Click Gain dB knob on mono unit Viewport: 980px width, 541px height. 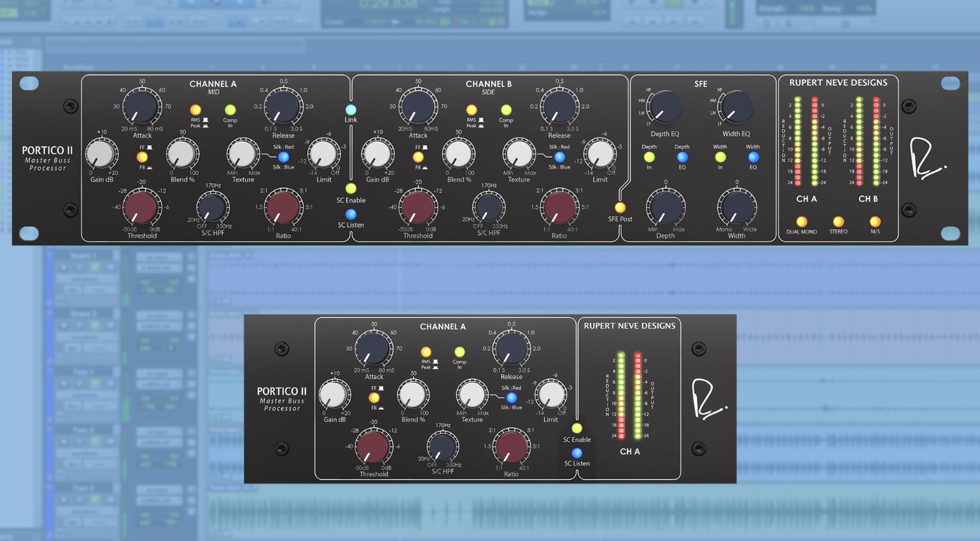334,395
